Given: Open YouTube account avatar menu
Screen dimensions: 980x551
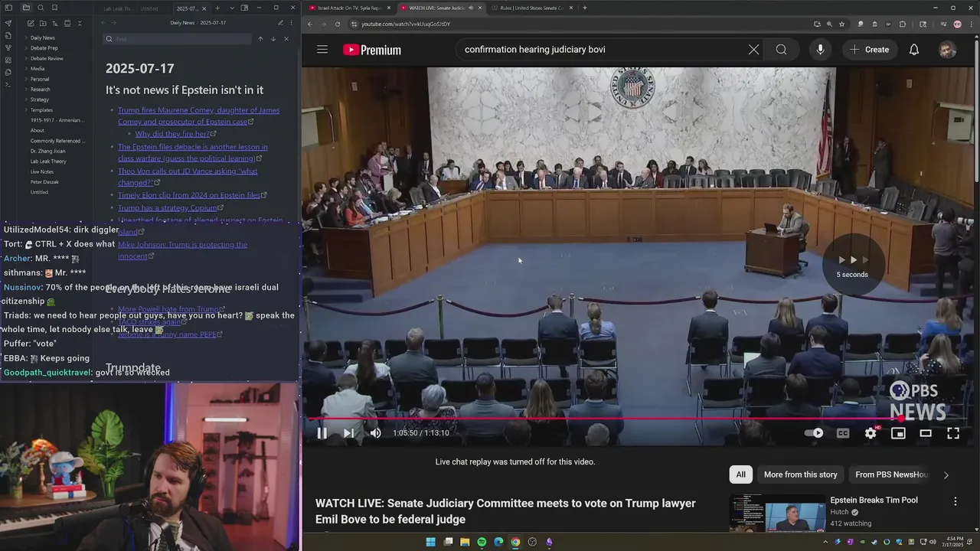Looking at the screenshot, I should tap(947, 50).
